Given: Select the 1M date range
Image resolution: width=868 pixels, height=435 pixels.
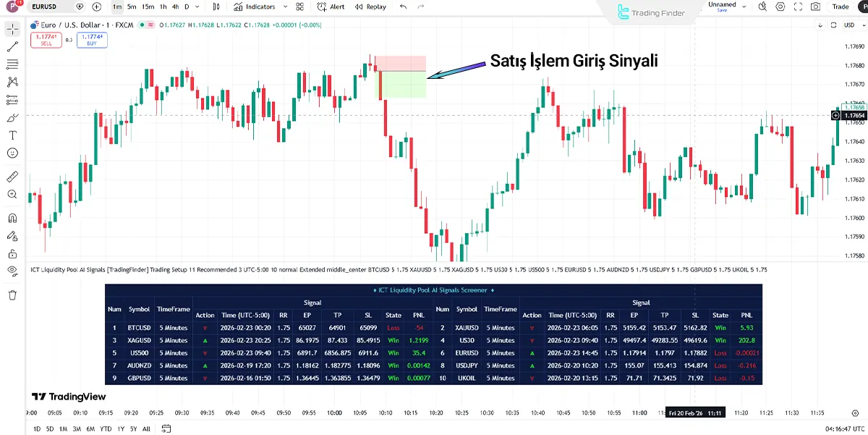Looking at the screenshot, I should (x=63, y=428).
